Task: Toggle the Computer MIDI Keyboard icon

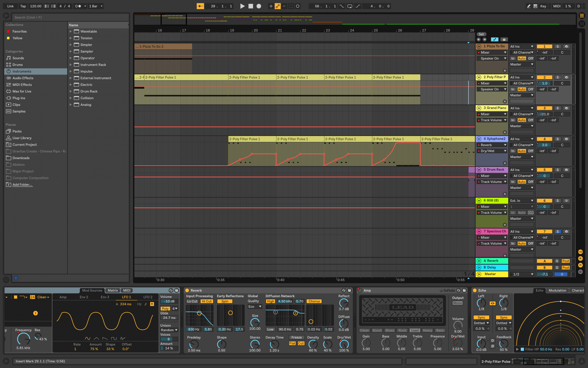Action: pyautogui.click(x=535, y=6)
